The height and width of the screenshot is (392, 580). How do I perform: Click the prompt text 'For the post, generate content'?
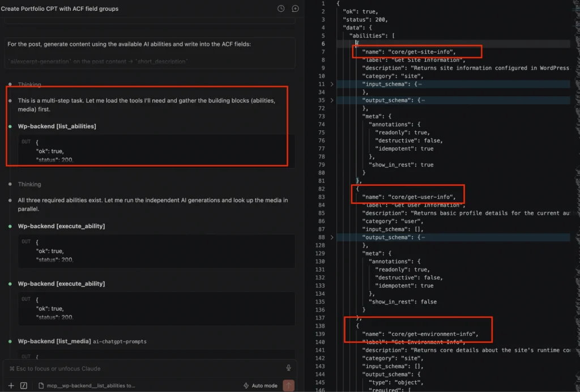129,44
